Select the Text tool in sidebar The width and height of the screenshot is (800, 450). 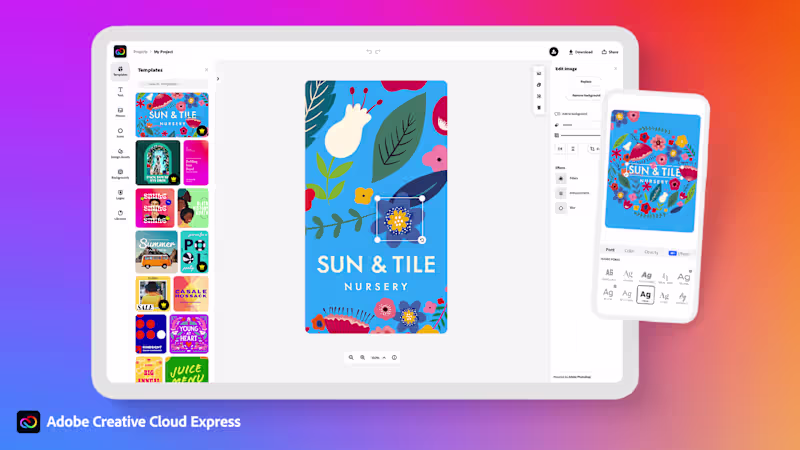pyautogui.click(x=120, y=92)
